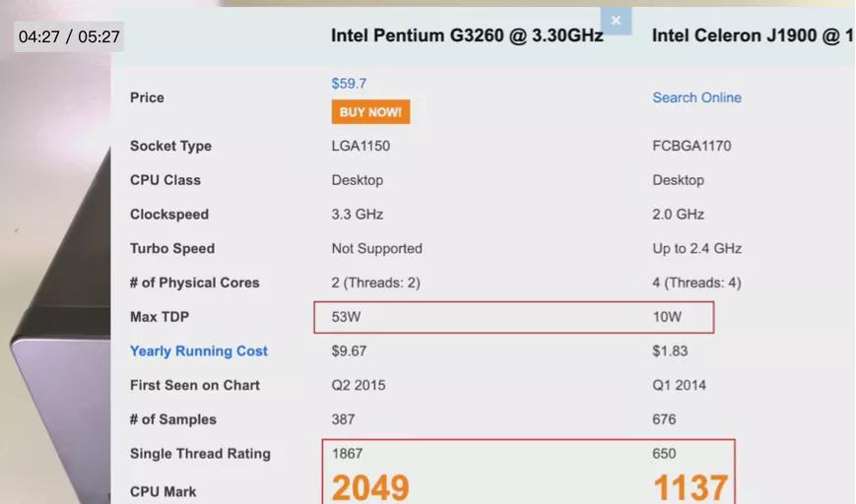Open the Yearly Running Cost link
The image size is (856, 504).
[199, 351]
